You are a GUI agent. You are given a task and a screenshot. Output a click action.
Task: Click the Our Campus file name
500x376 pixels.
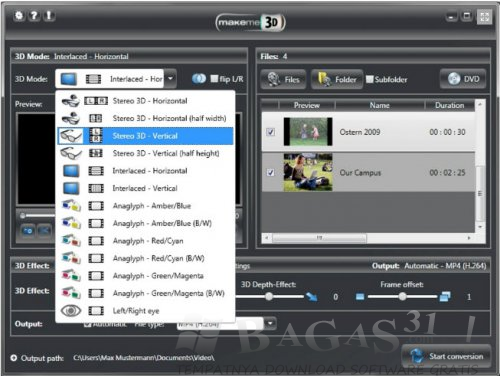[360, 173]
